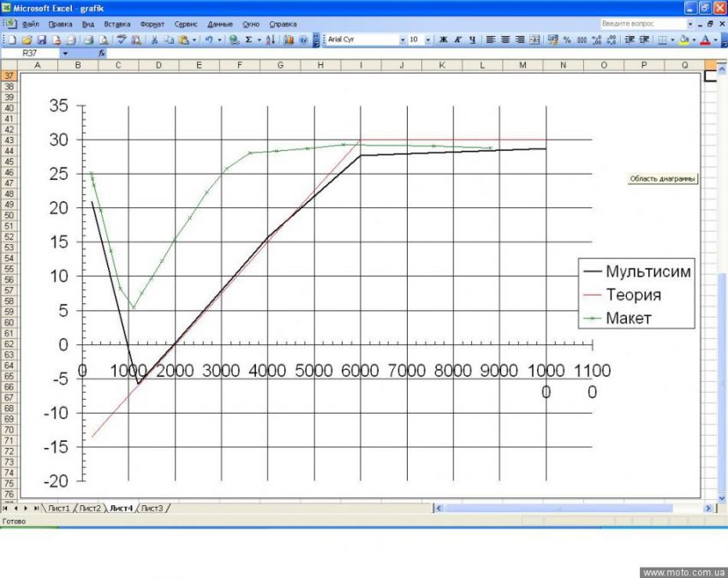Expand the Name Box dropdown arrow
Image resolution: width=728 pixels, height=578 pixels.
[65, 53]
